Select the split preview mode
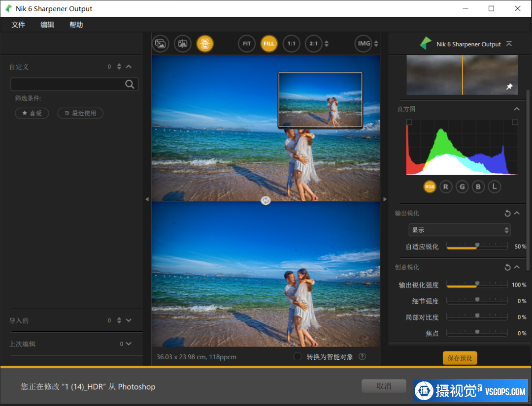 pos(183,44)
